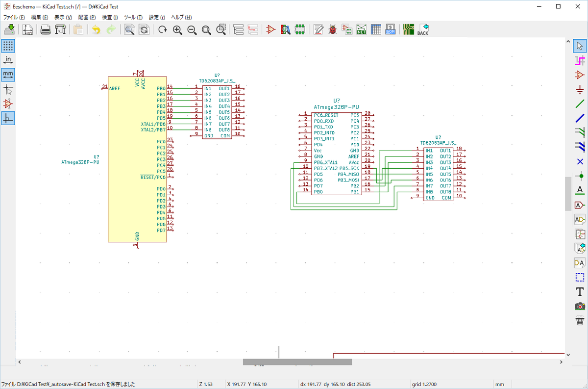Viewport: 588px width, 389px height.
Task: Open the symbol library browser
Action: click(286, 30)
